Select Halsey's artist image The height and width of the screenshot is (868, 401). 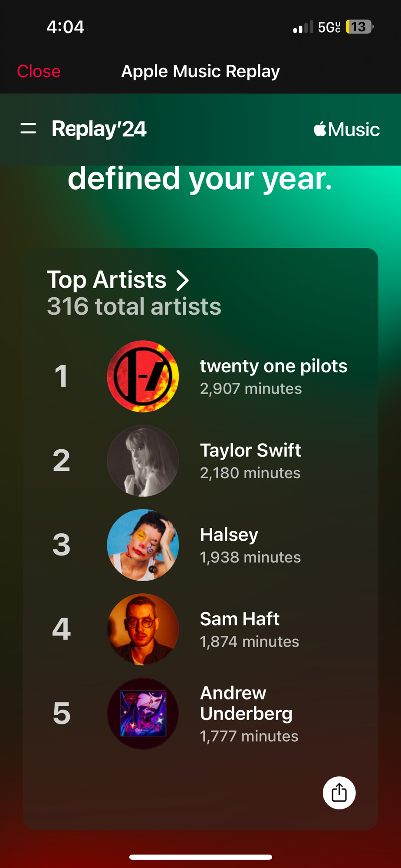pyautogui.click(x=143, y=545)
